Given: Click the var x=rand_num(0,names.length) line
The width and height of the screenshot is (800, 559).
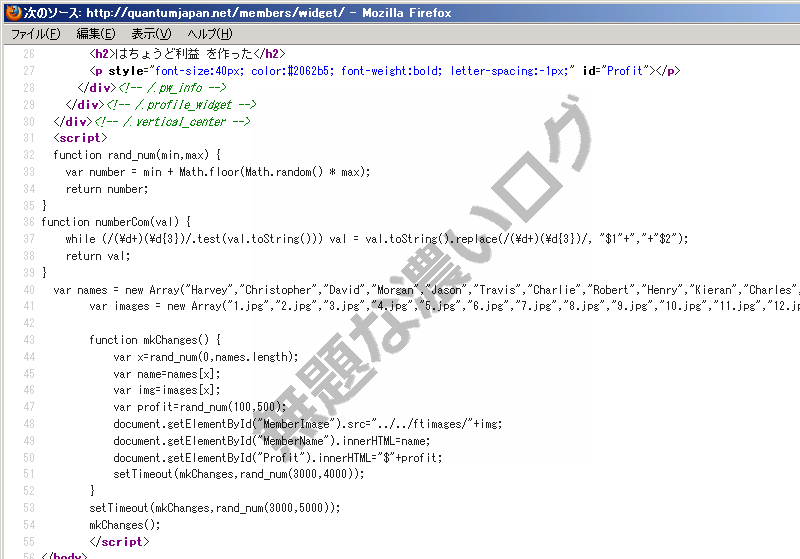Looking at the screenshot, I should pyautogui.click(x=206, y=357).
